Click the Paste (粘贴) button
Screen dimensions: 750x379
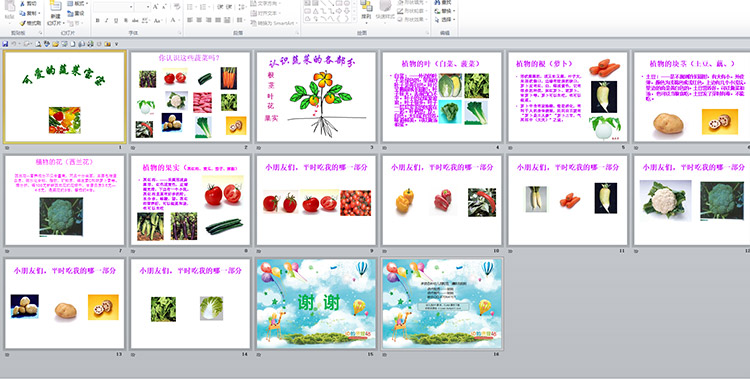[10, 11]
